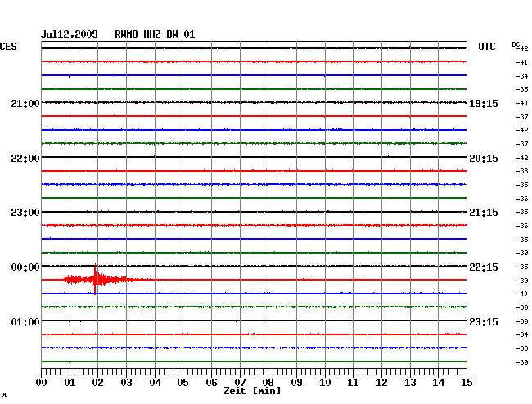This screenshot has width=532, height=404.
Task: Click the 13 minute axis label
Action: coord(410,383)
